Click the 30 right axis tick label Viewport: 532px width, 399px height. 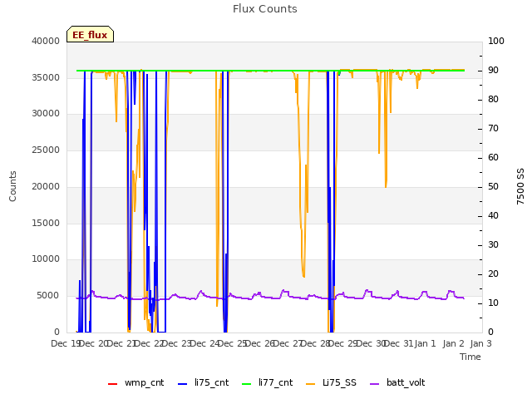pyautogui.click(x=493, y=245)
